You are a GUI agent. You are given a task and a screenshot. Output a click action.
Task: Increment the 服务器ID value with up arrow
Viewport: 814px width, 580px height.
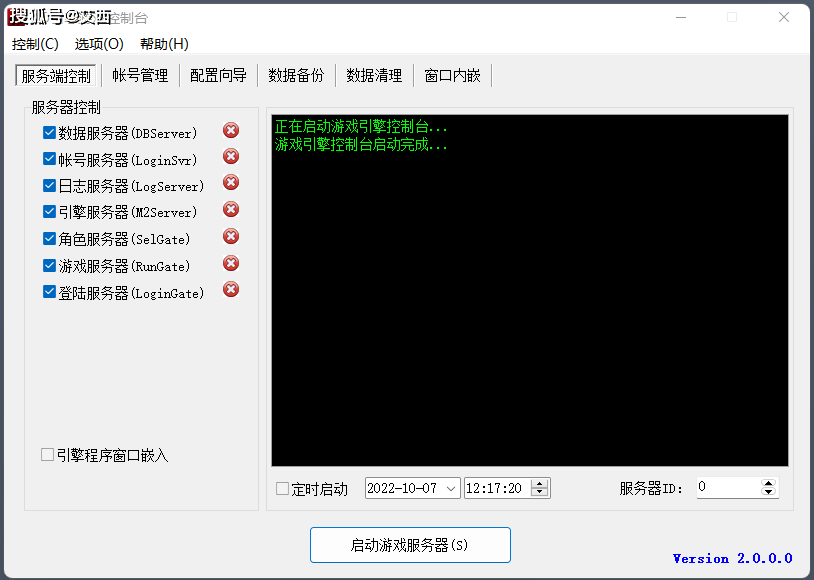click(768, 483)
